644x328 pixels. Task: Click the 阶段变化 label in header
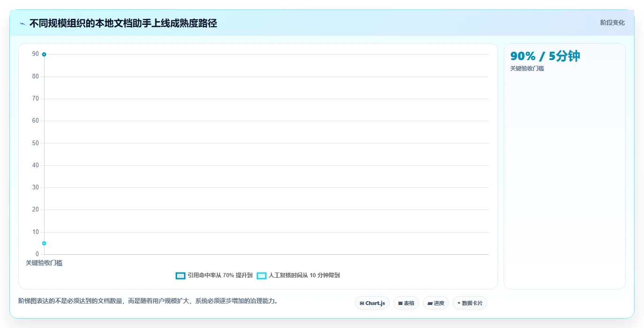pyautogui.click(x=613, y=23)
